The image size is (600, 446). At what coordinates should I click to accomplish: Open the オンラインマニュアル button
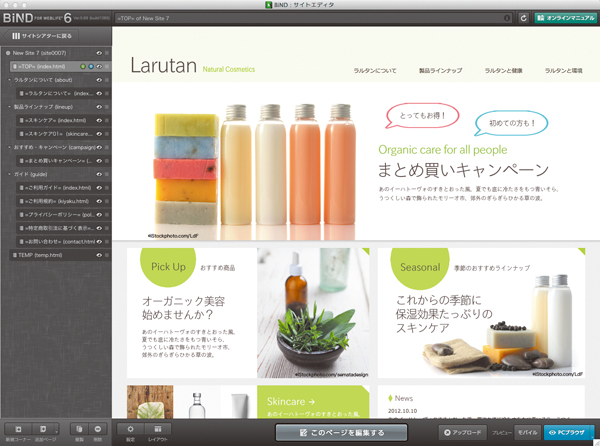(x=566, y=18)
